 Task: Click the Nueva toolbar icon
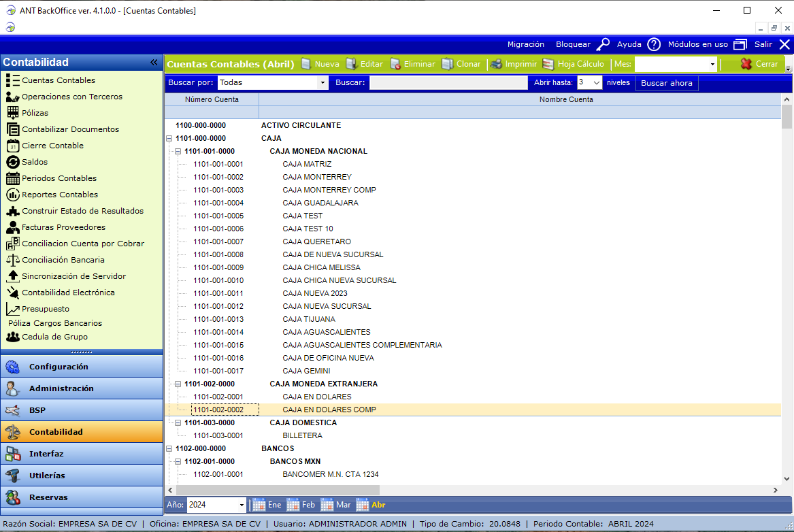click(306, 64)
